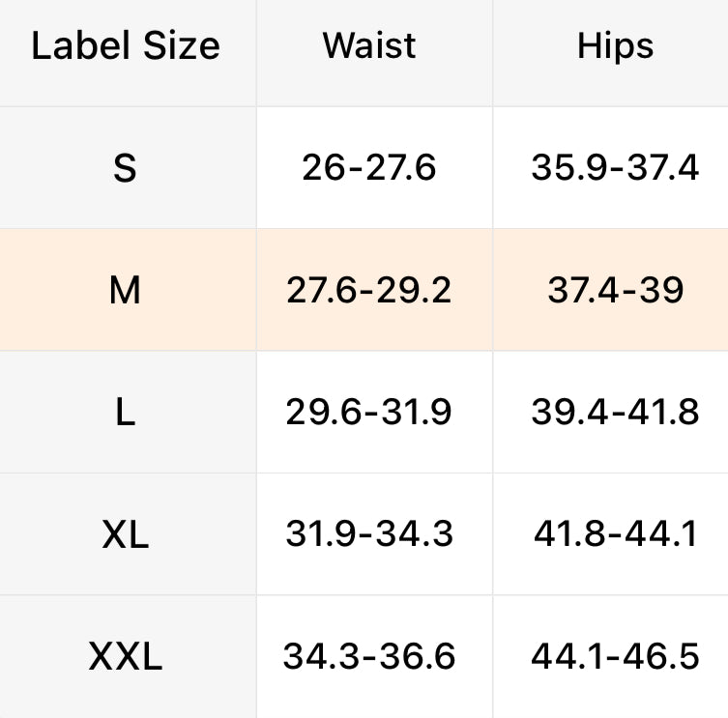The height and width of the screenshot is (718, 728).
Task: Select the XL label size cell
Action: [125, 534]
